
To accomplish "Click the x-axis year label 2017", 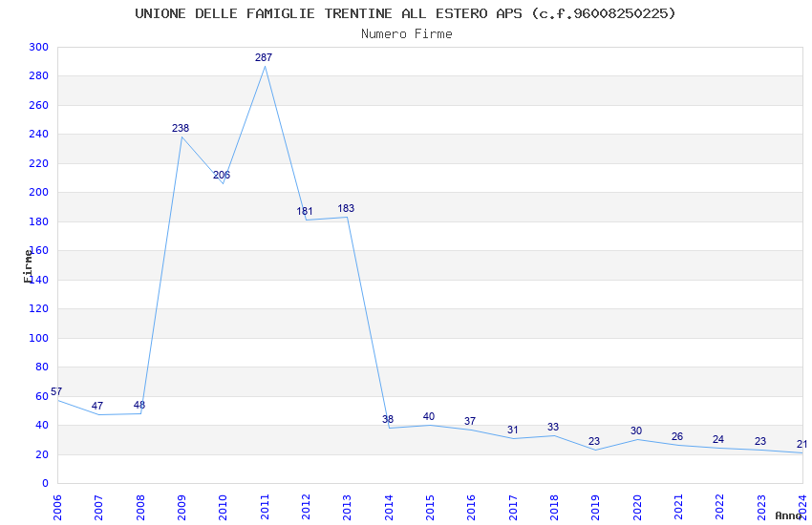I will 513,508.
